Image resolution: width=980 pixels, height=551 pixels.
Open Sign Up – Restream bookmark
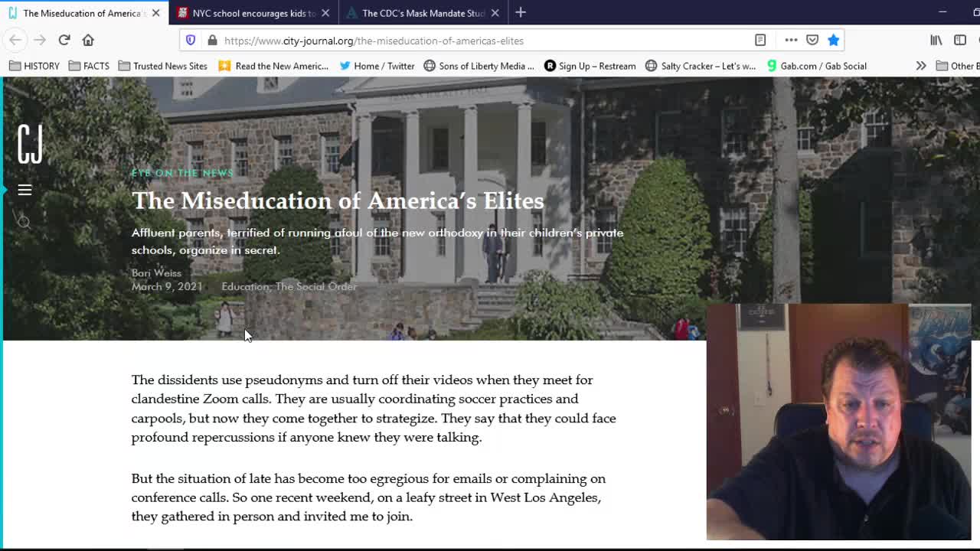click(590, 66)
